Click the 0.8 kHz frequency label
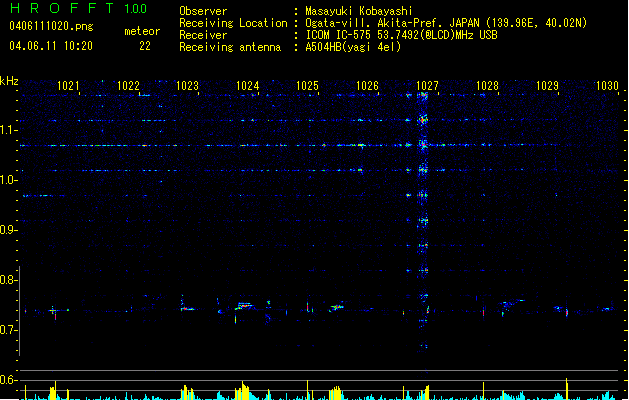This screenshot has width=629, height=400. point(8,280)
